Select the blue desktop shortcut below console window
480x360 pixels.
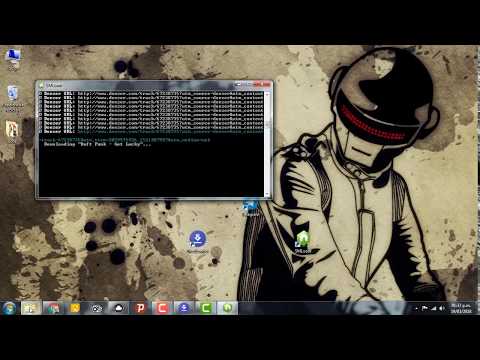click(x=251, y=207)
